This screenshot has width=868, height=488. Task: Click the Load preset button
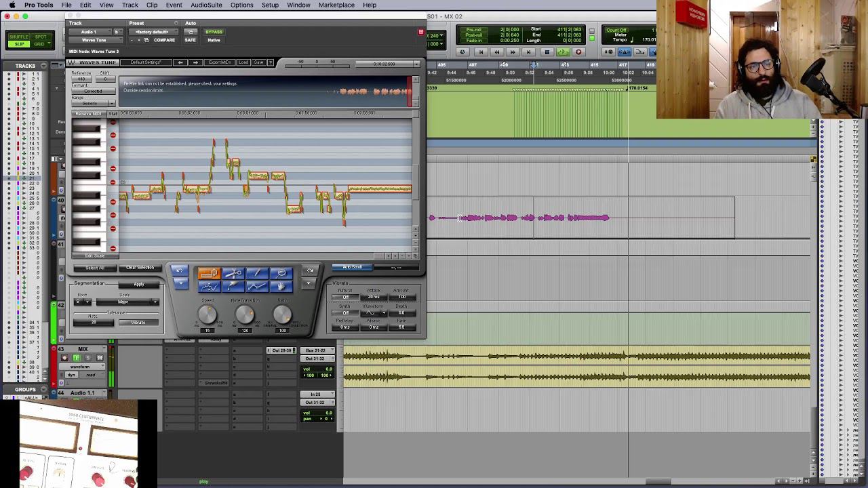[243, 62]
